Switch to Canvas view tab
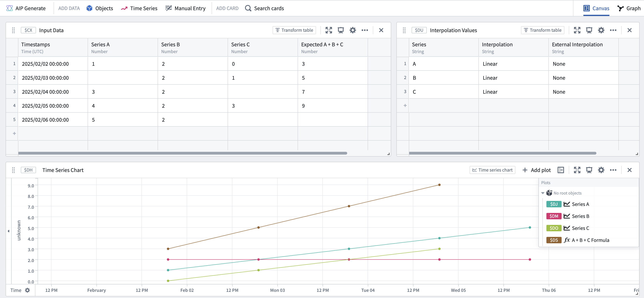Viewport: 644px width, 298px height. click(596, 8)
